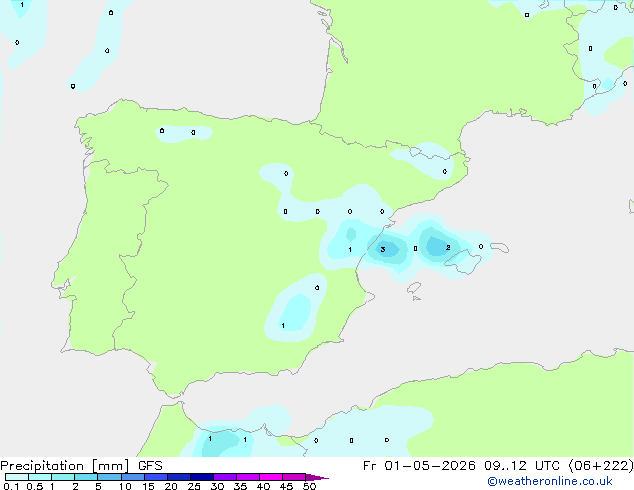Viewport: 634px width, 490px height.
Task: Click the '25' legend scale number
Action: (194, 486)
